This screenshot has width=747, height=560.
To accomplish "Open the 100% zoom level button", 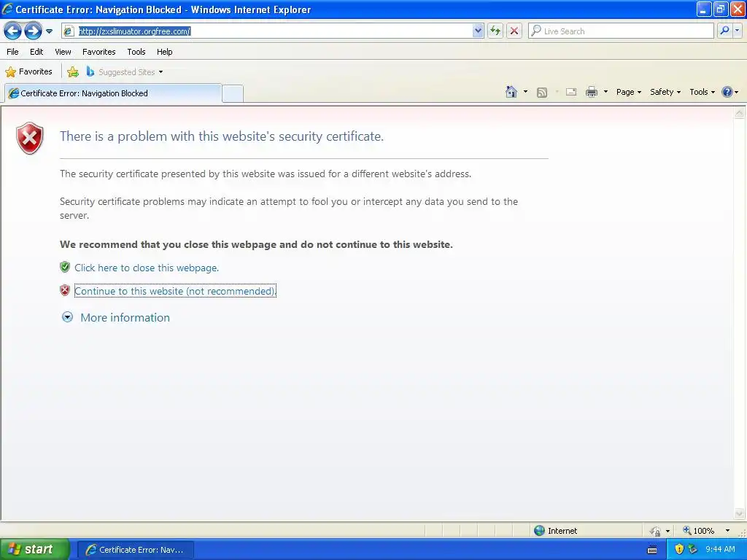I will 698,531.
